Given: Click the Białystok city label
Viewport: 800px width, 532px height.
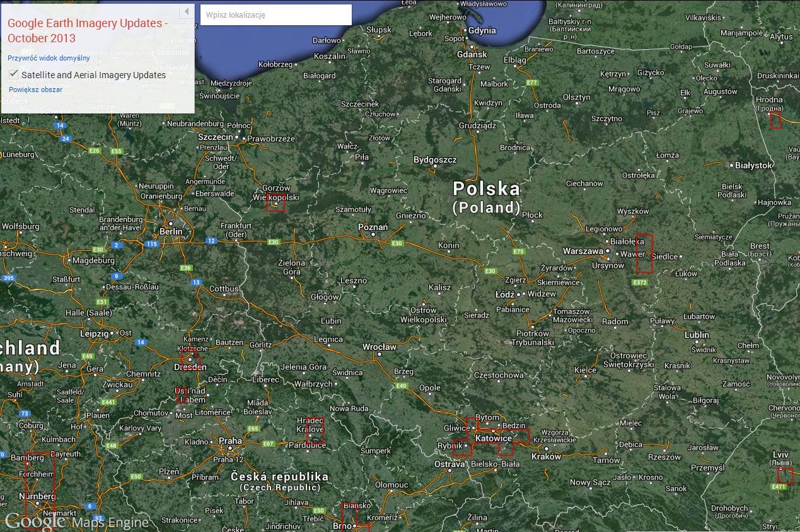Looking at the screenshot, I should pyautogui.click(x=754, y=165).
